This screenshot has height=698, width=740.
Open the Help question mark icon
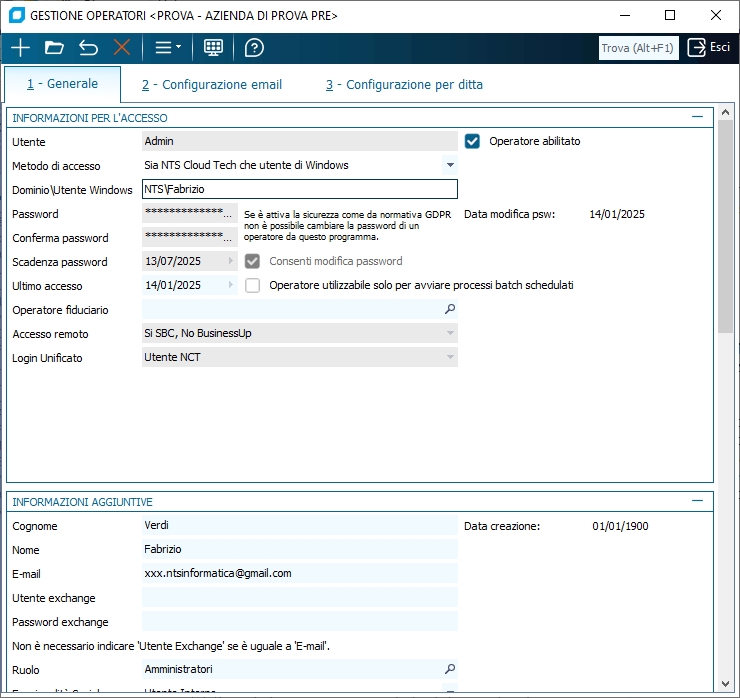click(x=254, y=47)
